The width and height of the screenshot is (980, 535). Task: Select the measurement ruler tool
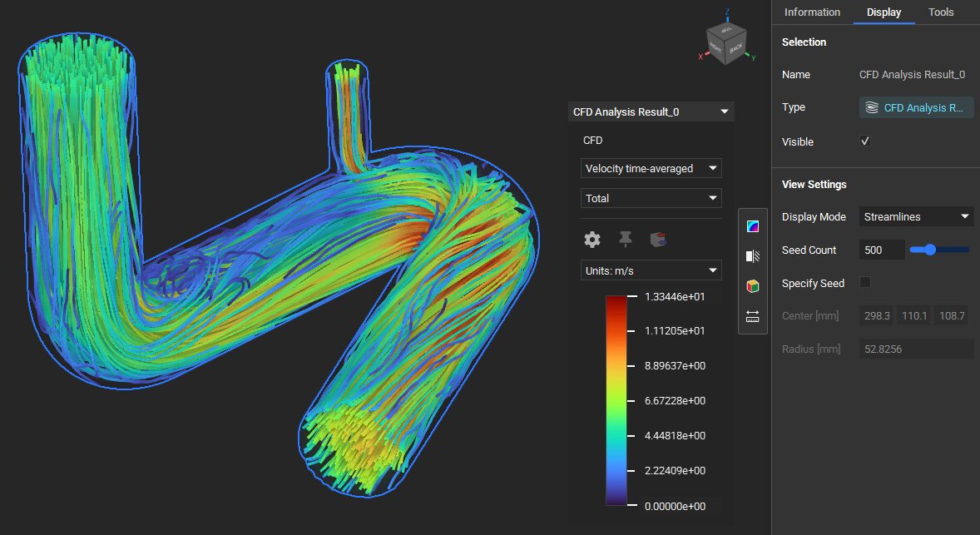(752, 316)
